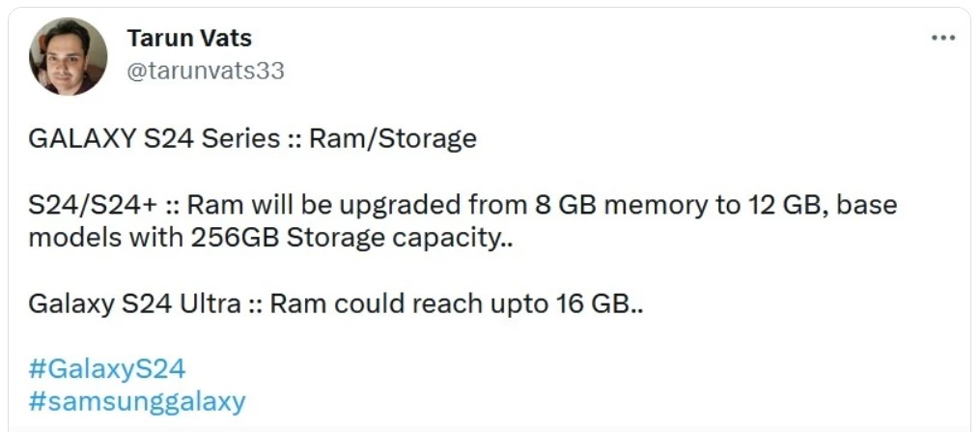
Task: Visit the @tarunvats33 handle
Action: [x=206, y=72]
